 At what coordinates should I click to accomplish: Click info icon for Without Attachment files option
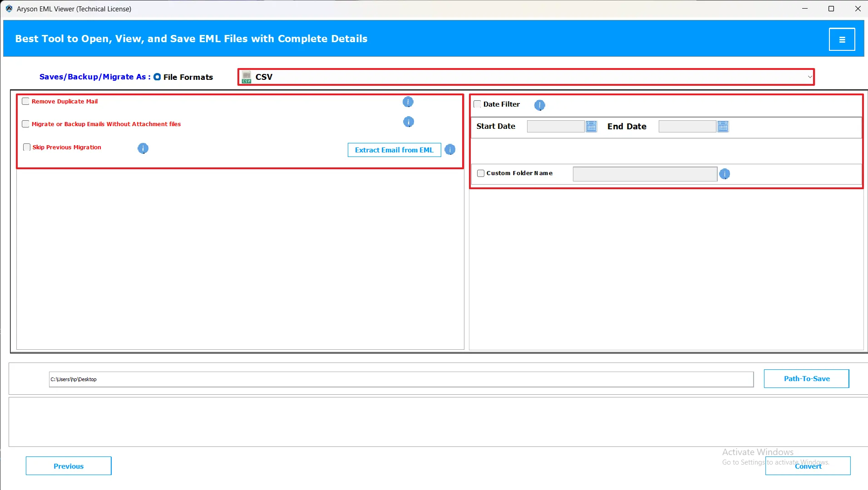click(x=408, y=122)
